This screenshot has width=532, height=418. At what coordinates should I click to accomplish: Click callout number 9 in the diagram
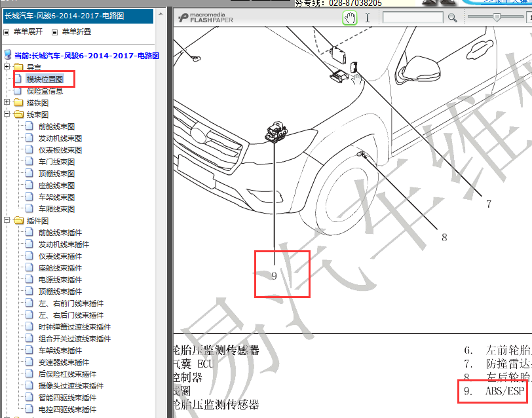pyautogui.click(x=274, y=276)
